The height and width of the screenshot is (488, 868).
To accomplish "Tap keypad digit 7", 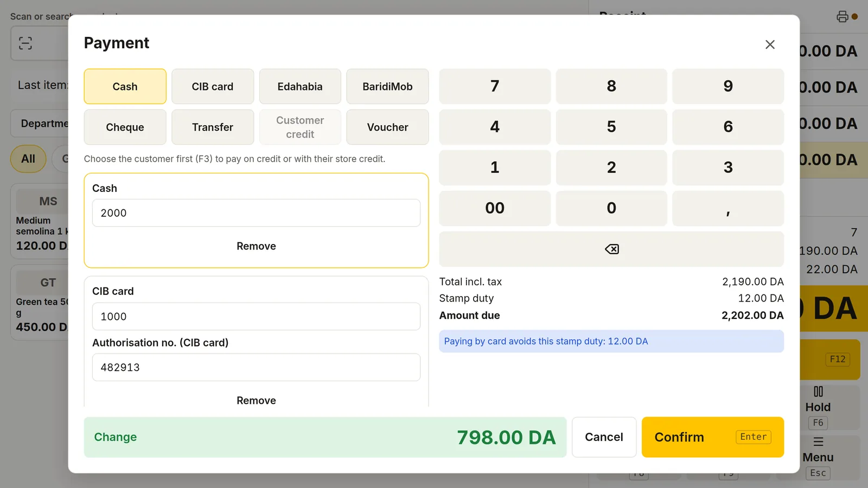I will pyautogui.click(x=495, y=86).
